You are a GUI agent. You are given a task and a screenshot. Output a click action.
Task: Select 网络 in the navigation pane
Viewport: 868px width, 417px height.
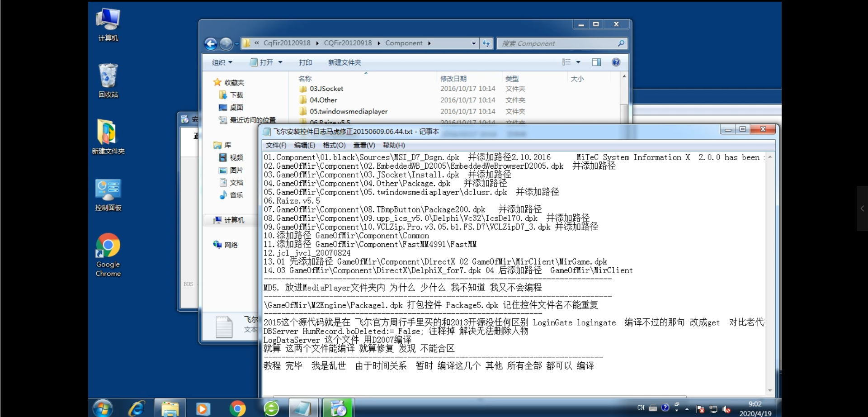[226, 245]
